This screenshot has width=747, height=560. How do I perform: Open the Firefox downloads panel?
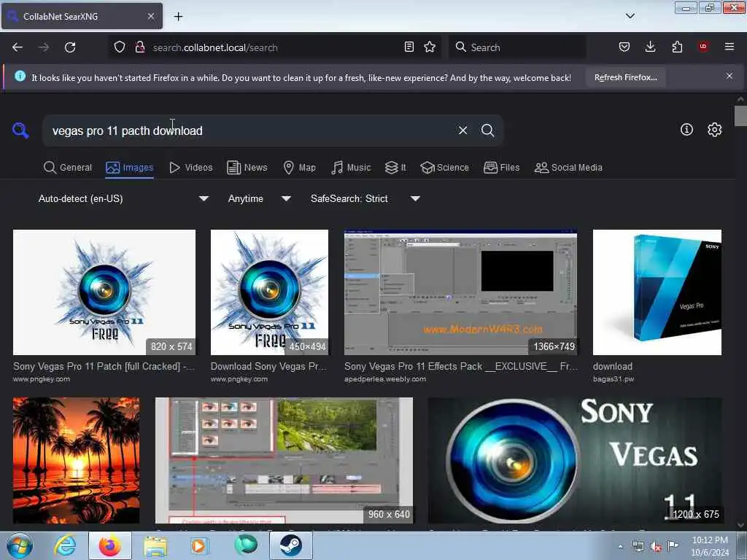650,47
